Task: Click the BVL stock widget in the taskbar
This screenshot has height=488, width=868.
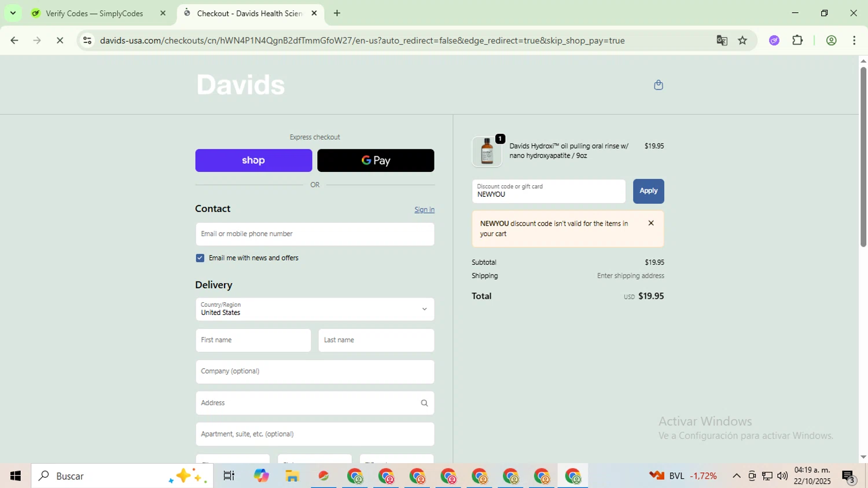Action: [683, 476]
